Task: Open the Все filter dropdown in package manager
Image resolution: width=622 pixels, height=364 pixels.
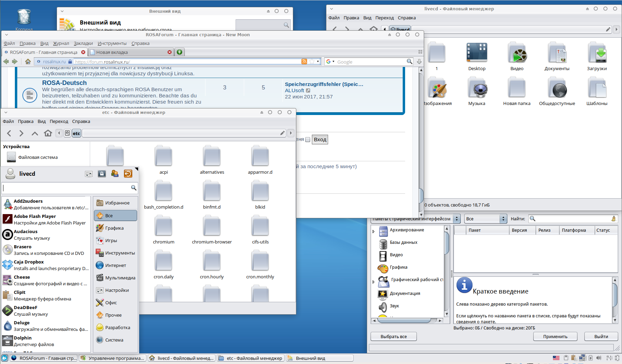Action: (485, 219)
